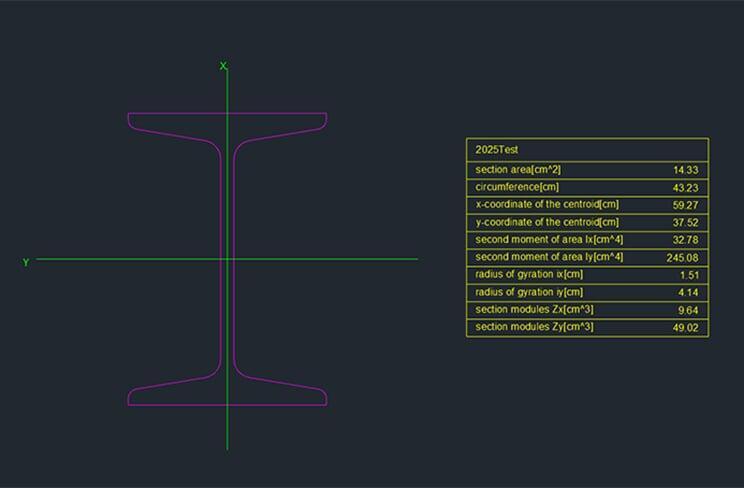744x488 pixels.
Task: Select Iy value 245.08
Action: pos(682,258)
